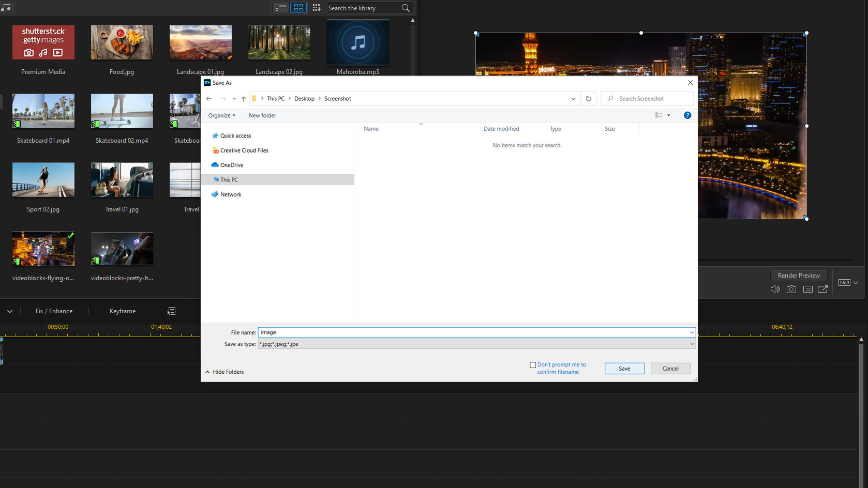Click the PowerDirector music note logo
This screenshot has height=488, width=868.
7,7
